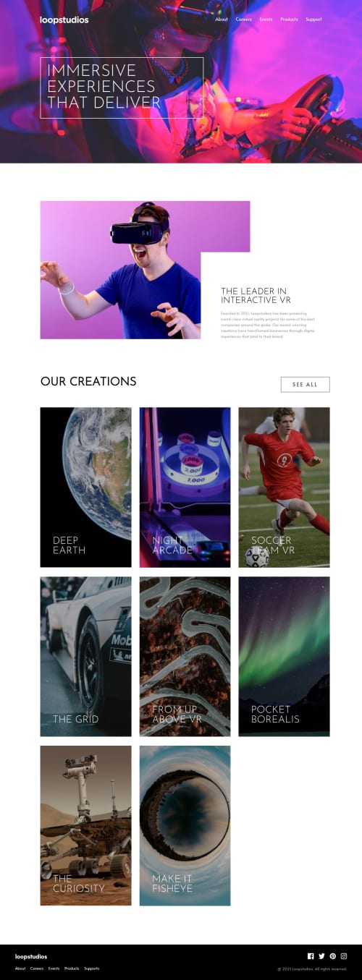Viewport: 362px width, 980px height.
Task: Open The Grid creation card
Action: (x=85, y=657)
